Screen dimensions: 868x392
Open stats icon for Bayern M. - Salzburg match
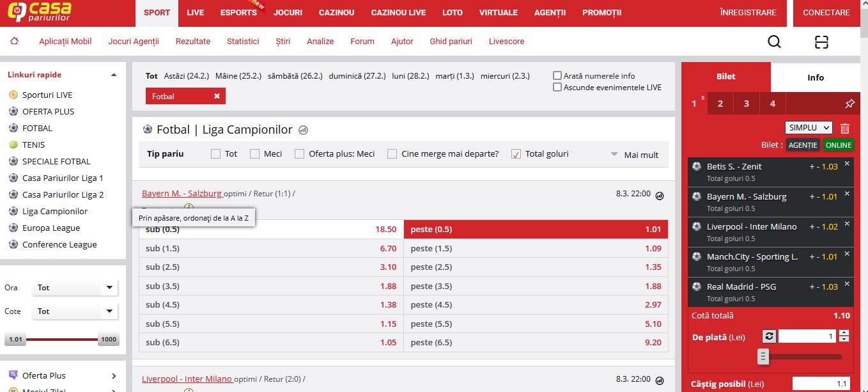point(660,196)
